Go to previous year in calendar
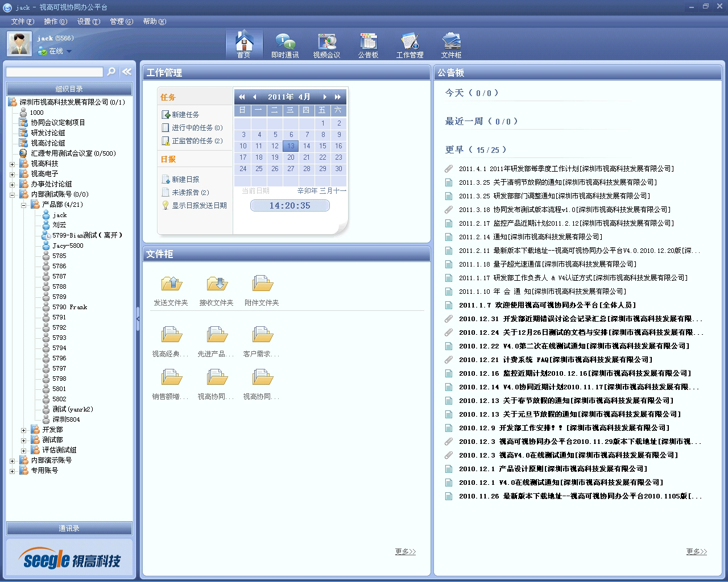This screenshot has width=728, height=582. (242, 97)
